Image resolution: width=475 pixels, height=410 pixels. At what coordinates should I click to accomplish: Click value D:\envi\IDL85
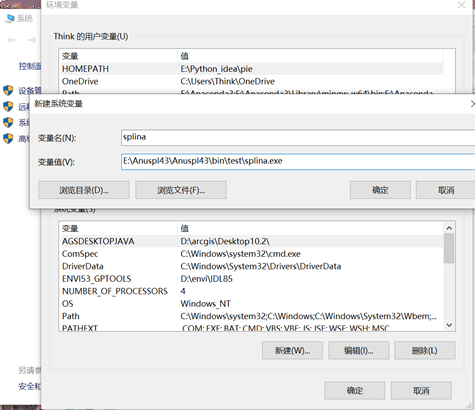click(206, 279)
